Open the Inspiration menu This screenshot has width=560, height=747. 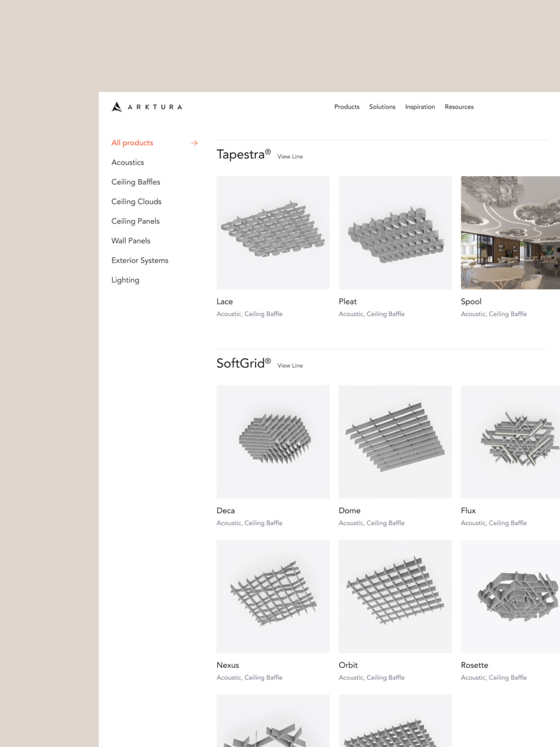click(x=420, y=107)
